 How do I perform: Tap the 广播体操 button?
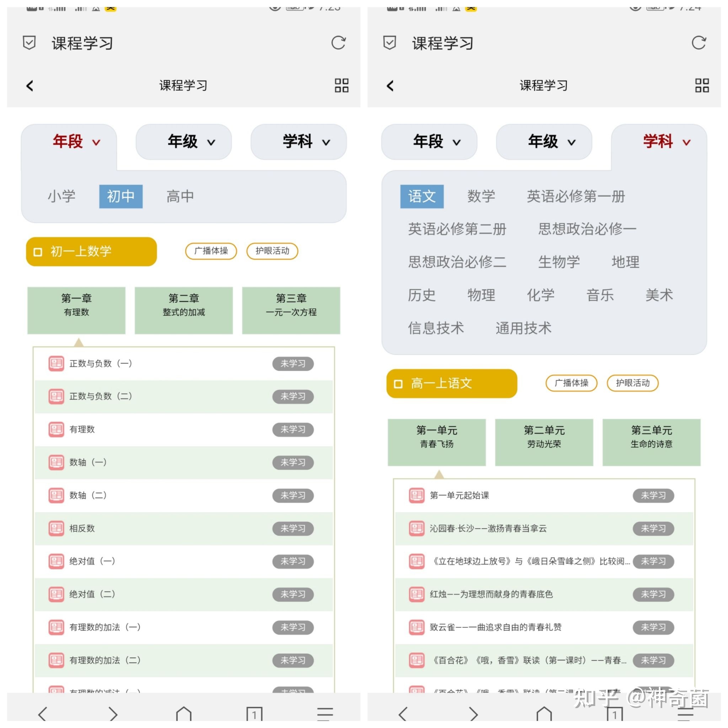tap(211, 251)
